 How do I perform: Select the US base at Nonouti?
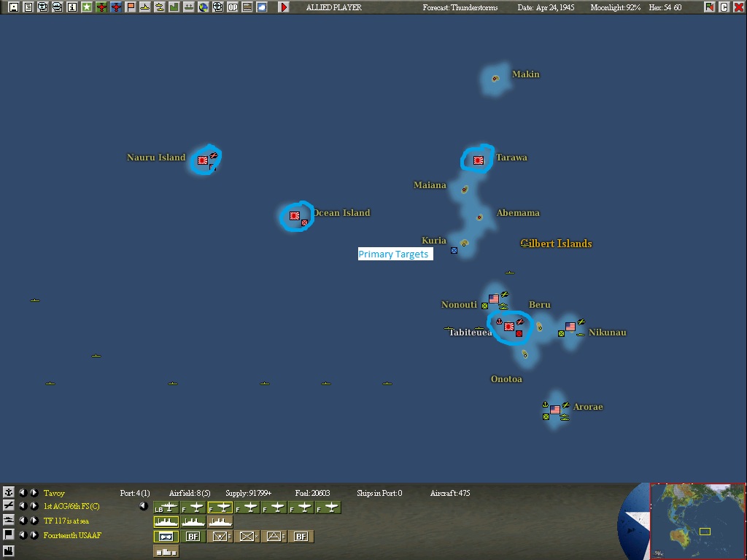tap(494, 299)
